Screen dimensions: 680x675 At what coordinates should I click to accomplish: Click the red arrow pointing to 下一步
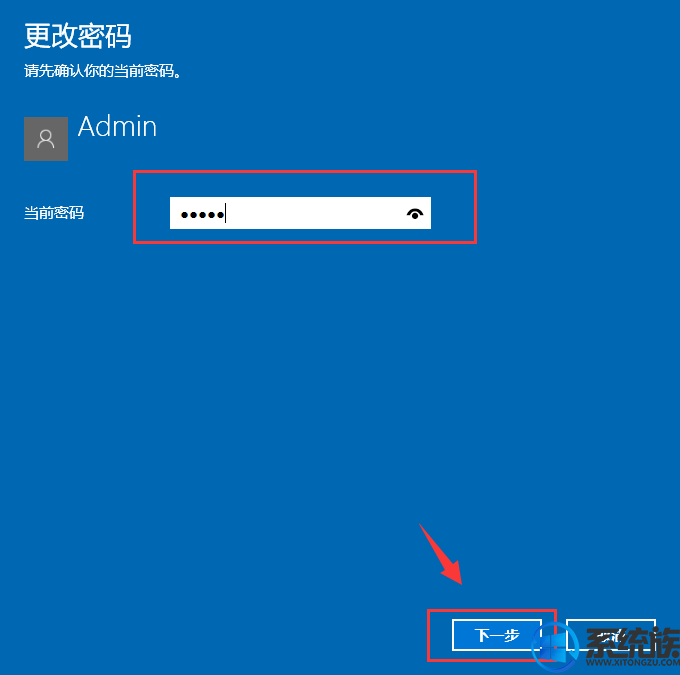coord(441,555)
